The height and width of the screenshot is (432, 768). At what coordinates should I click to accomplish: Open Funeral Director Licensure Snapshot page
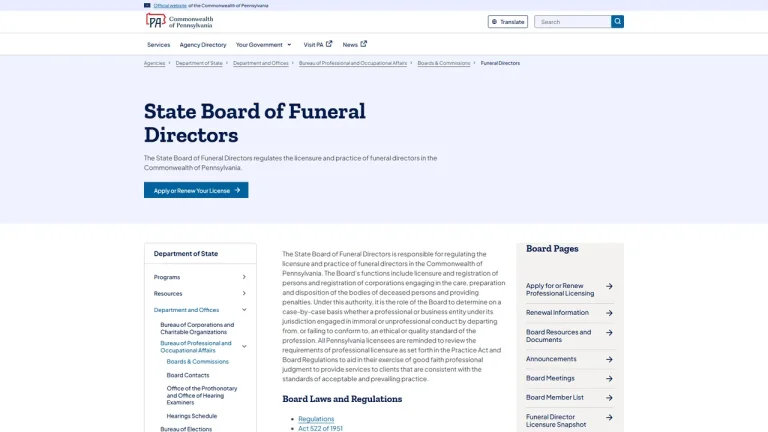pos(556,421)
